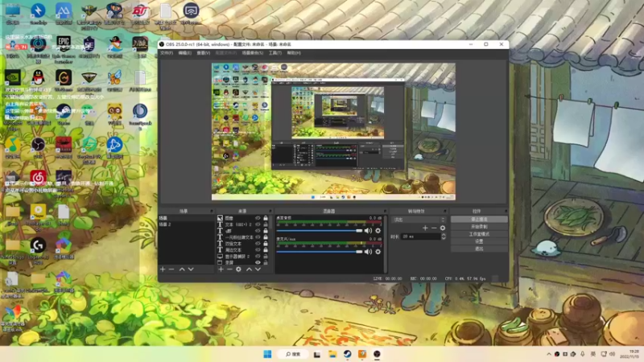Click the 停止推流 button

[x=479, y=219]
